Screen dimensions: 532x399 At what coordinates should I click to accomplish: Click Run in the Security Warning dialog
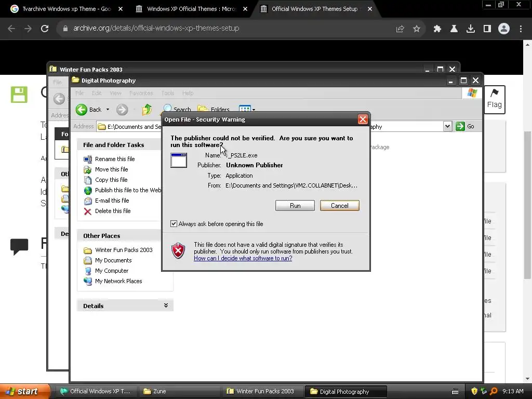click(x=295, y=206)
